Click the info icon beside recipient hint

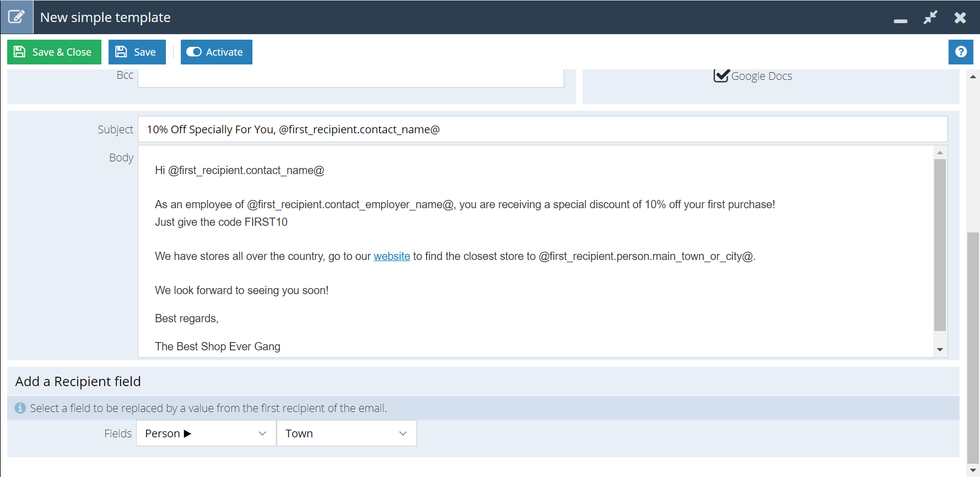(x=20, y=408)
